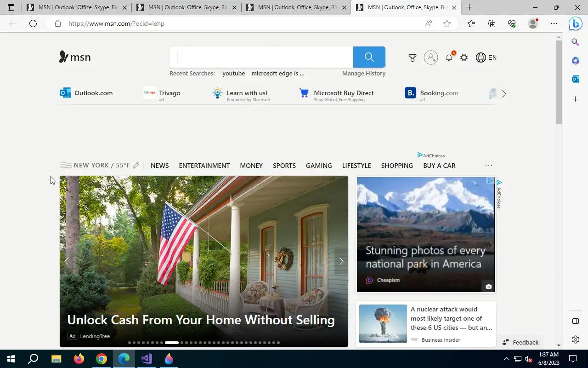Open the MSN notifications bell
The width and height of the screenshot is (588, 368).
(x=449, y=57)
